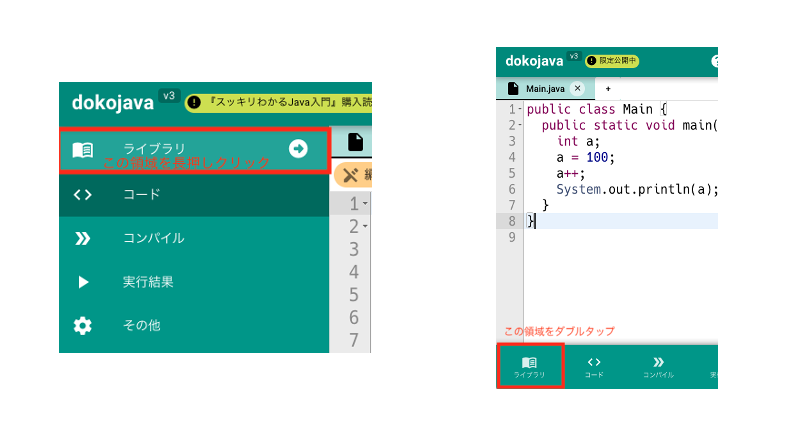Click the スッキリわかるJava入門 notice banner
The image size is (794, 437).
coord(278,101)
